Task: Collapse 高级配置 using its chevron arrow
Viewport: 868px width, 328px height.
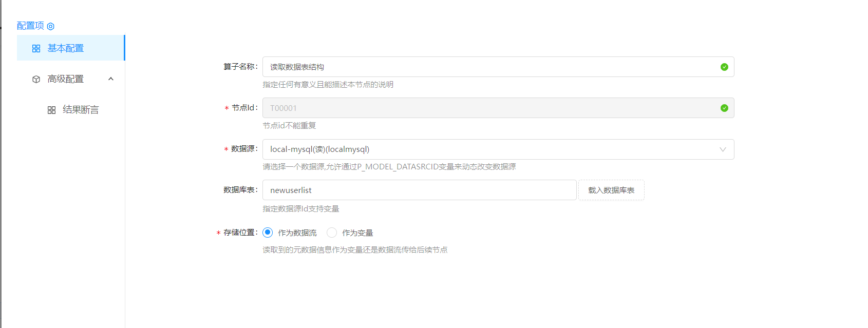Action: [111, 79]
